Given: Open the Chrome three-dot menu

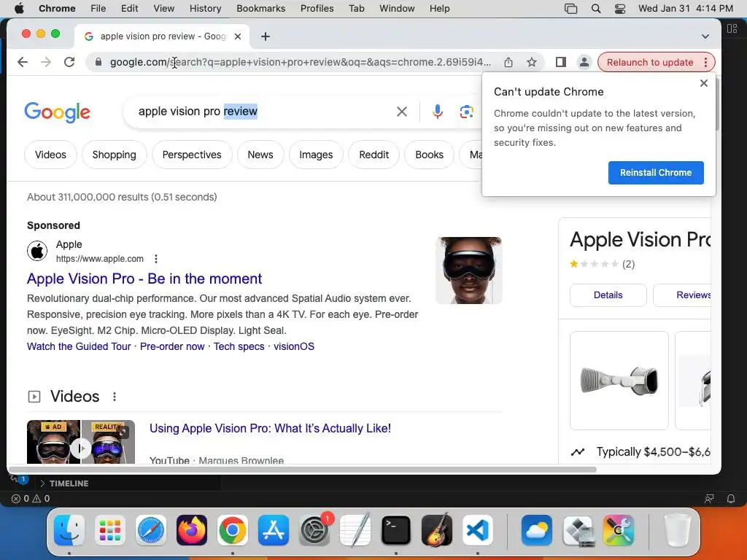Looking at the screenshot, I should click(x=705, y=62).
